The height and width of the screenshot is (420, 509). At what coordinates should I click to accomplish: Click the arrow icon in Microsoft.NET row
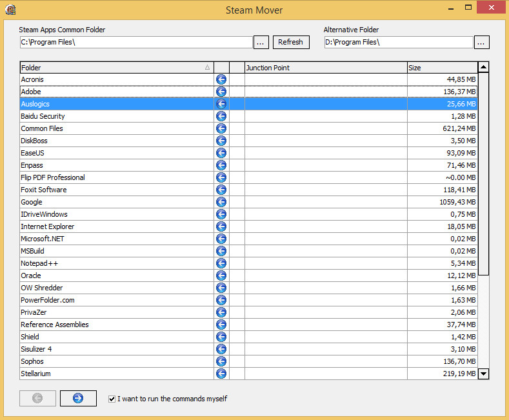[221, 239]
